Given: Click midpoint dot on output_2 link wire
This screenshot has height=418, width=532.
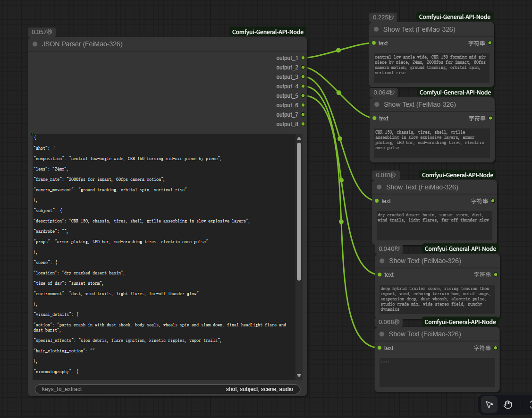Looking at the screenshot, I should tap(339, 93).
